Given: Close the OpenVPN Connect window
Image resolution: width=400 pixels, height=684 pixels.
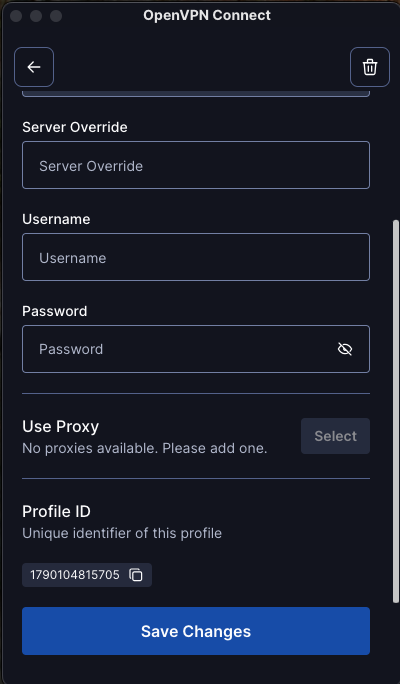Looking at the screenshot, I should 16,16.
